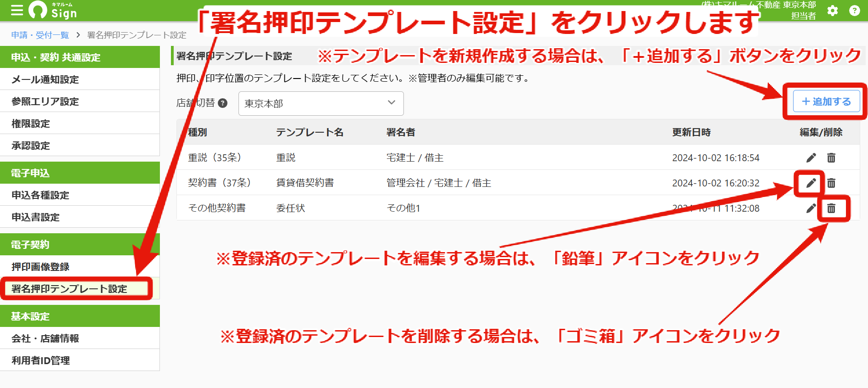The image size is (868, 388).
Task: Open the 東京本部 store dropdown
Action: [321, 103]
